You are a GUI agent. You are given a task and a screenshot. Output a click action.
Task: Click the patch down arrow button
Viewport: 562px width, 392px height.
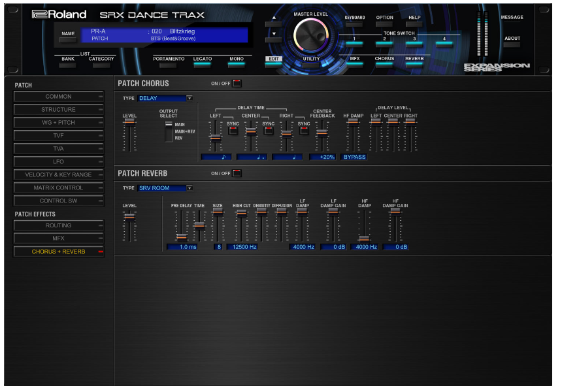click(274, 40)
